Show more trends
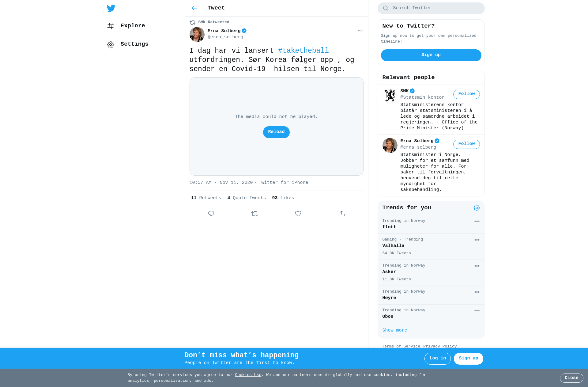The image size is (588, 387). [x=394, y=330]
